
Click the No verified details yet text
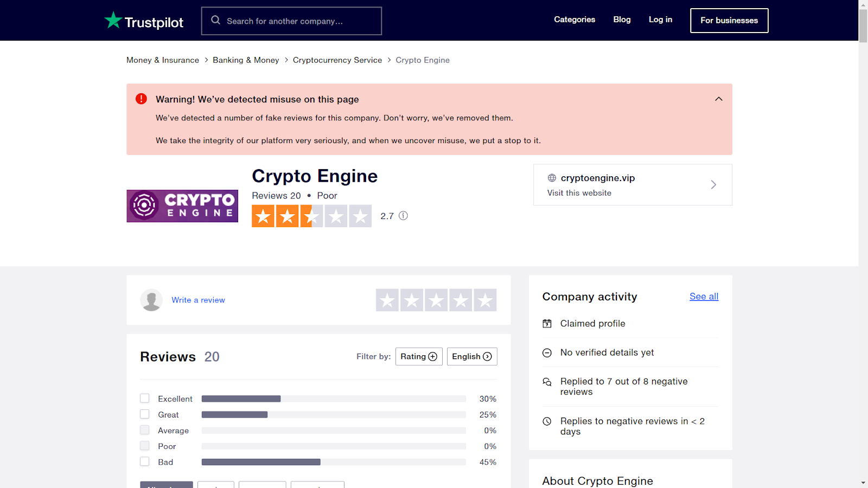pyautogui.click(x=607, y=352)
